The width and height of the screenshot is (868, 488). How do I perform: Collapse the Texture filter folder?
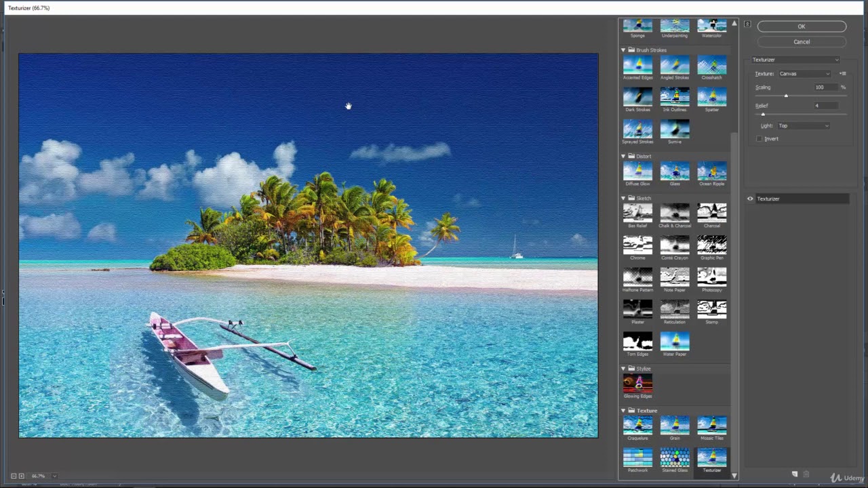[x=623, y=411]
